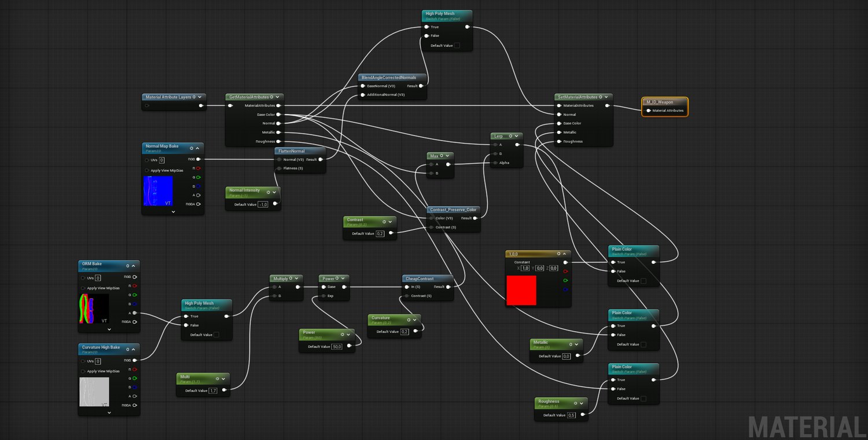Click the green G pin on Curvature High Bake
868x440 pixels.
coord(135,378)
